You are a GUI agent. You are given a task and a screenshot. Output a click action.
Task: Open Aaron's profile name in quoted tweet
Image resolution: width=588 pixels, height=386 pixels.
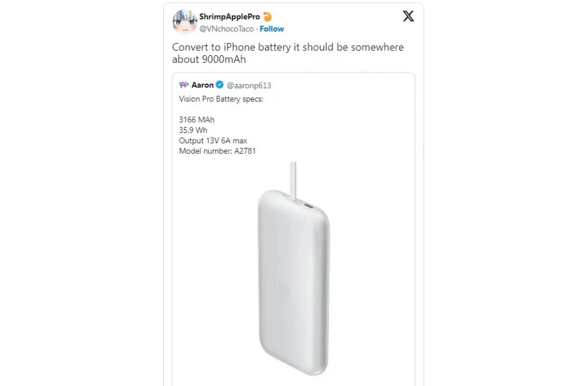203,85
